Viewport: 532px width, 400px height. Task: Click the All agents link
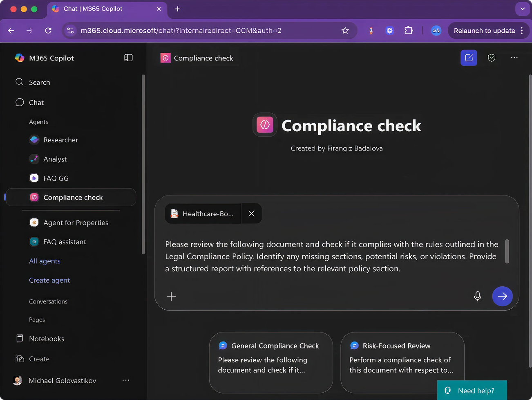[45, 261]
